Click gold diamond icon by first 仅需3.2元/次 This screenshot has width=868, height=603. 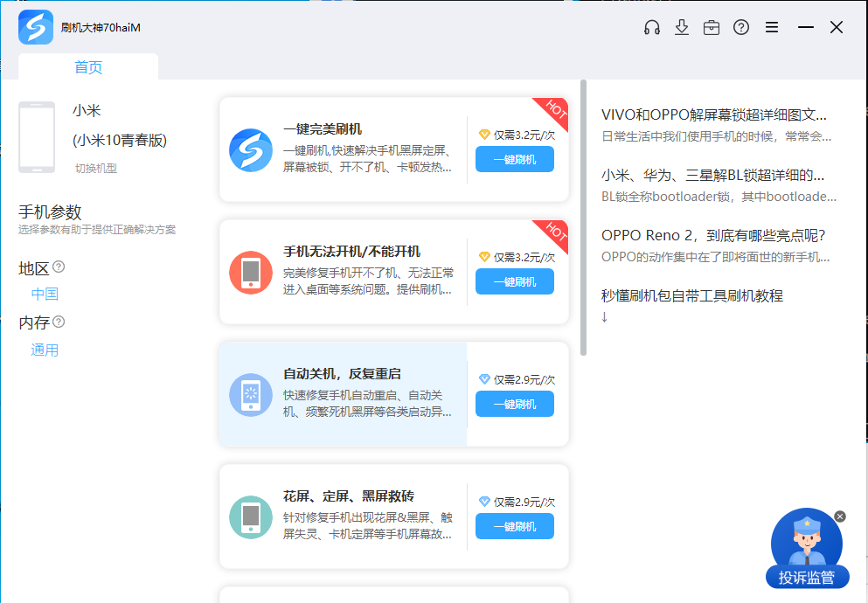pos(484,135)
